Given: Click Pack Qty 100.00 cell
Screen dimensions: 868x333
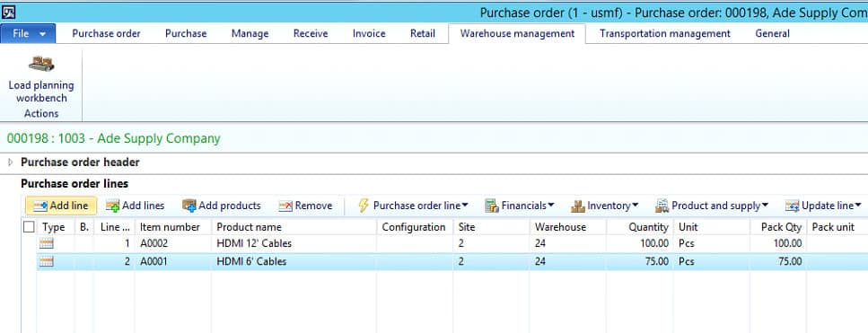Looking at the screenshot, I should (x=778, y=244).
